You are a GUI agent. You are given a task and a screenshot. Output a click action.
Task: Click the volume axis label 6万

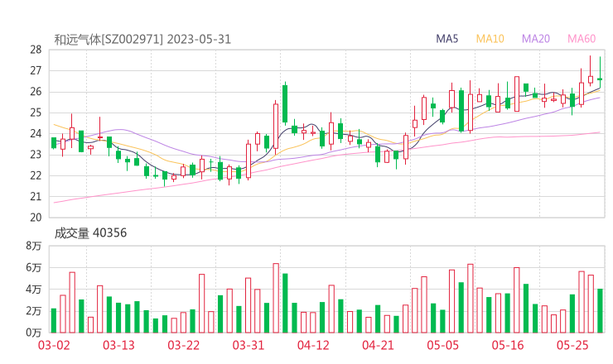[34, 268]
